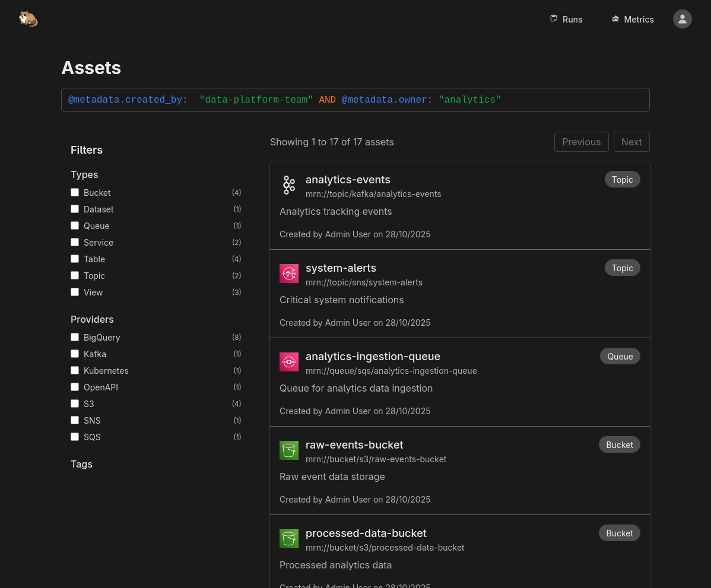Click the Topic badge on system-alerts
The image size is (711, 588).
pyautogui.click(x=622, y=268)
